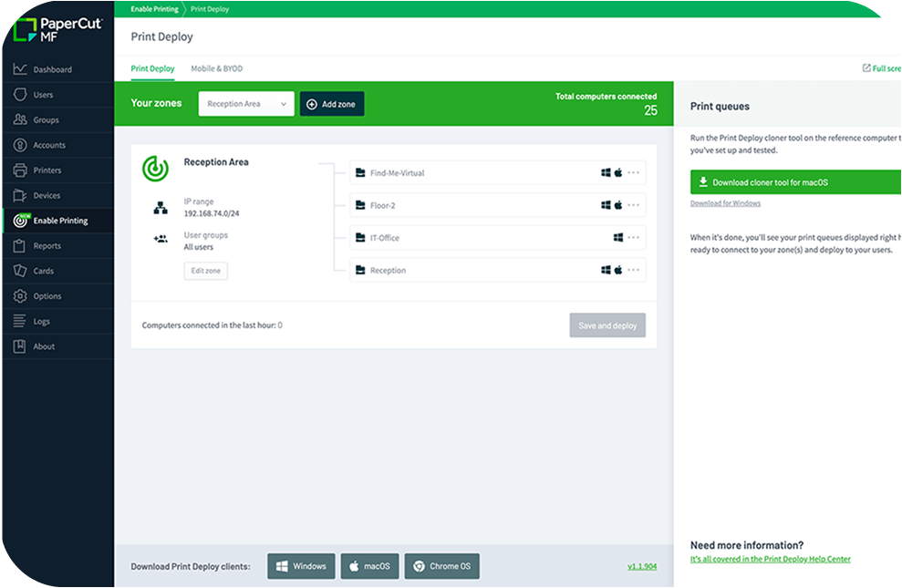Open more options for Reception queue
This screenshot has height=588, width=902.
633,270
